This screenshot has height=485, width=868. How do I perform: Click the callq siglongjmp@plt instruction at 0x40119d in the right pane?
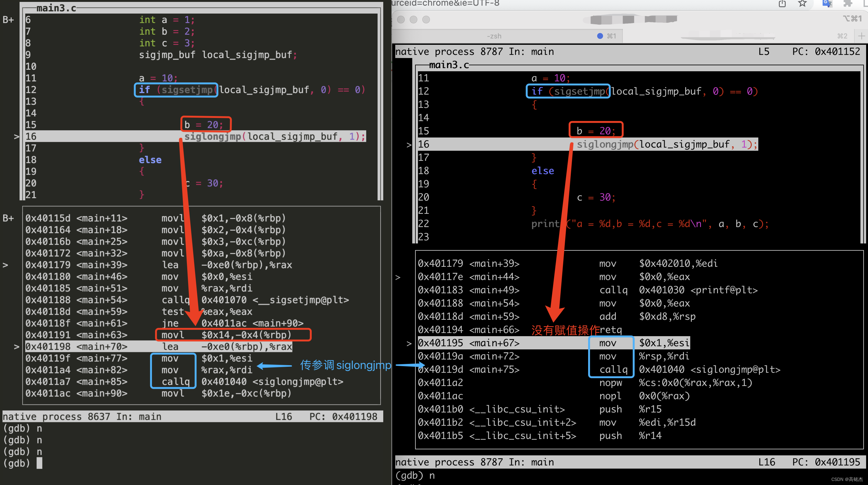click(x=690, y=369)
